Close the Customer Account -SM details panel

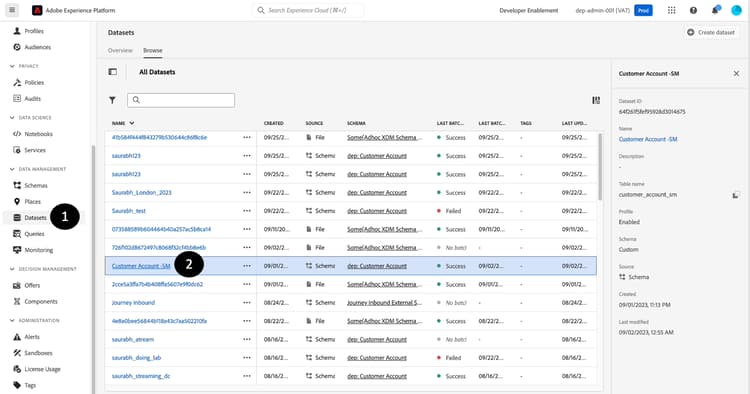(736, 73)
